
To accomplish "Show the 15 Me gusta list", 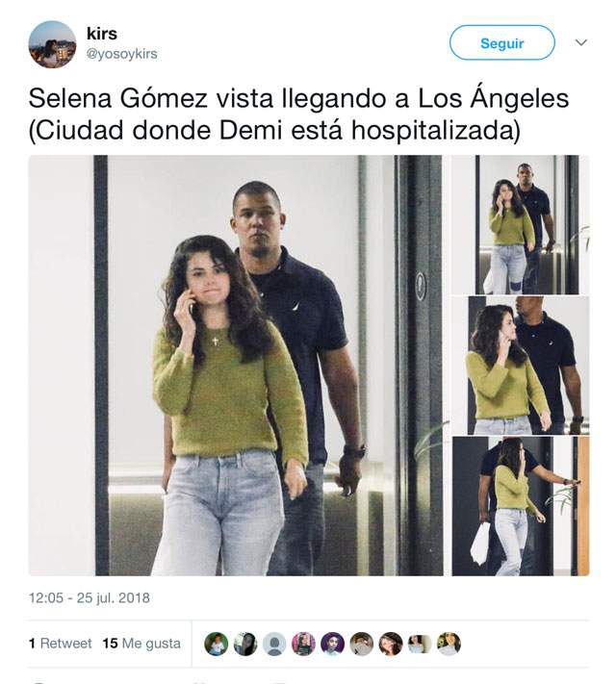I will coord(141,644).
